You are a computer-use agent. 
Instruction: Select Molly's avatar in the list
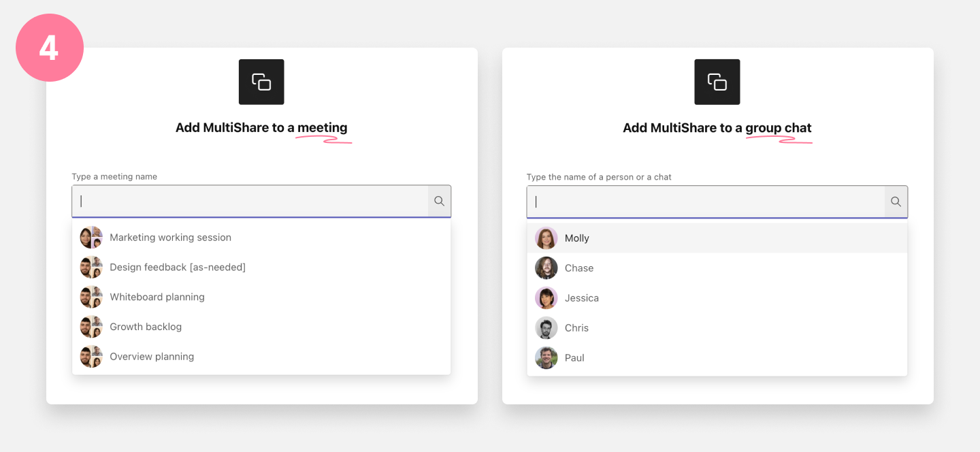tap(546, 238)
